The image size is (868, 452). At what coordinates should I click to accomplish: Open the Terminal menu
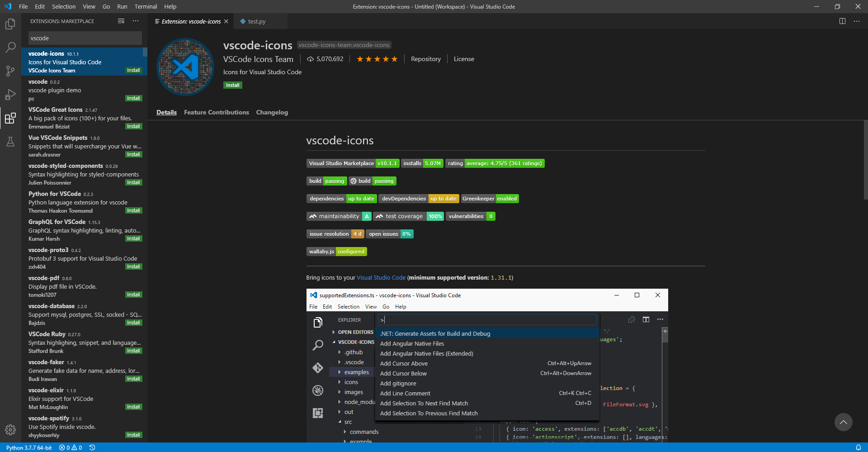tap(146, 6)
